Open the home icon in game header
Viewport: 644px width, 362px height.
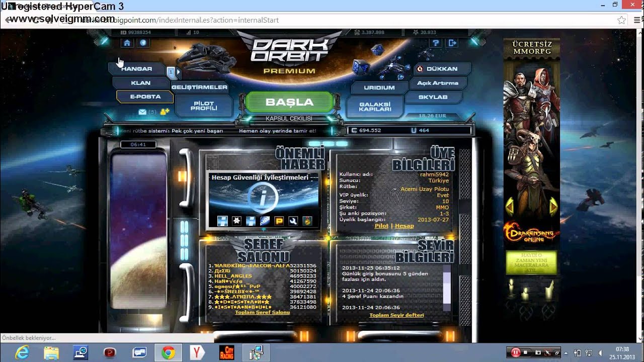127,43
